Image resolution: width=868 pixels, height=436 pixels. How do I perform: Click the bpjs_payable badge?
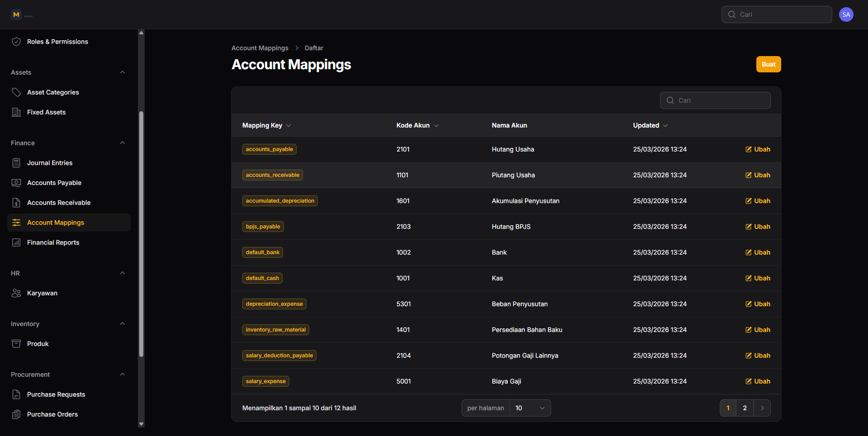click(263, 227)
